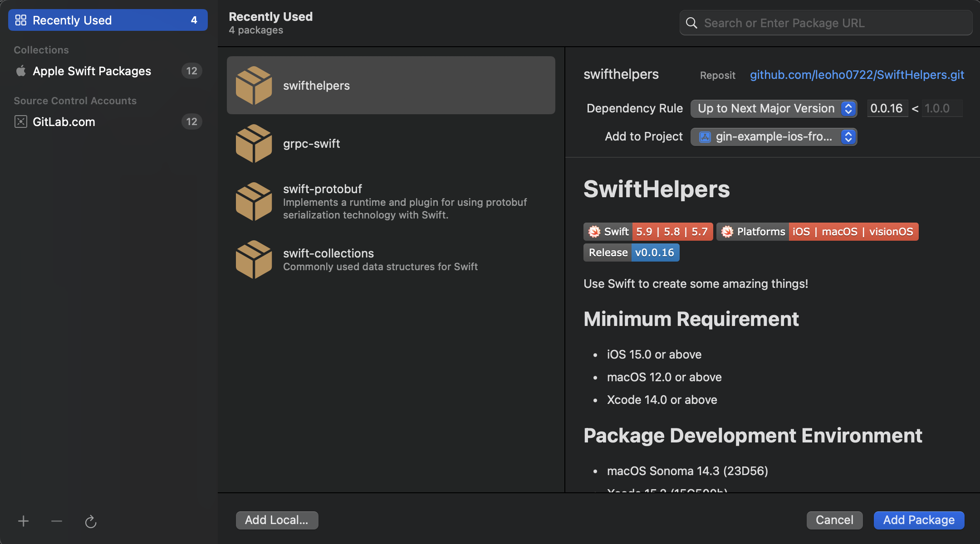
Task: Click the grpc-swift package box icon
Action: tap(254, 144)
